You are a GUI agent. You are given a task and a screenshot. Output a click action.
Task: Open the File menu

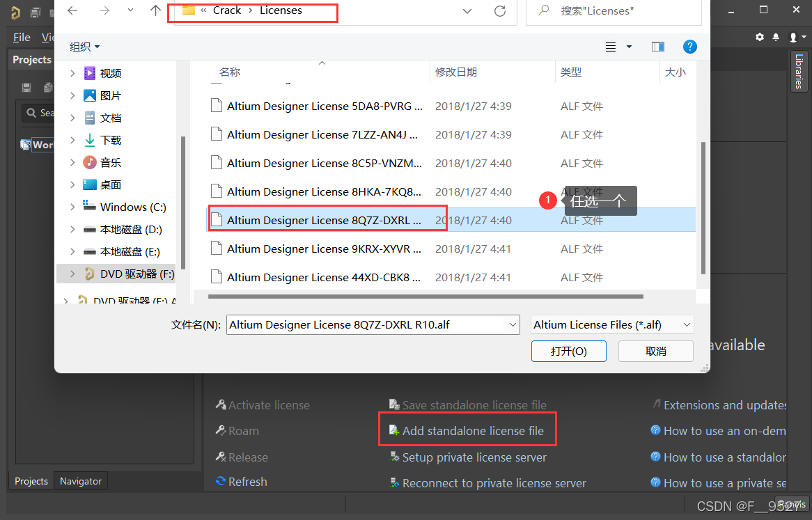tap(22, 38)
